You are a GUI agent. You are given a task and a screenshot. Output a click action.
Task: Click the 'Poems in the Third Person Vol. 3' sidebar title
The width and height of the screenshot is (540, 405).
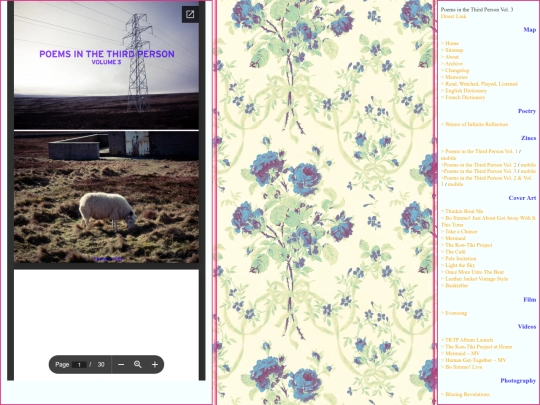(477, 10)
